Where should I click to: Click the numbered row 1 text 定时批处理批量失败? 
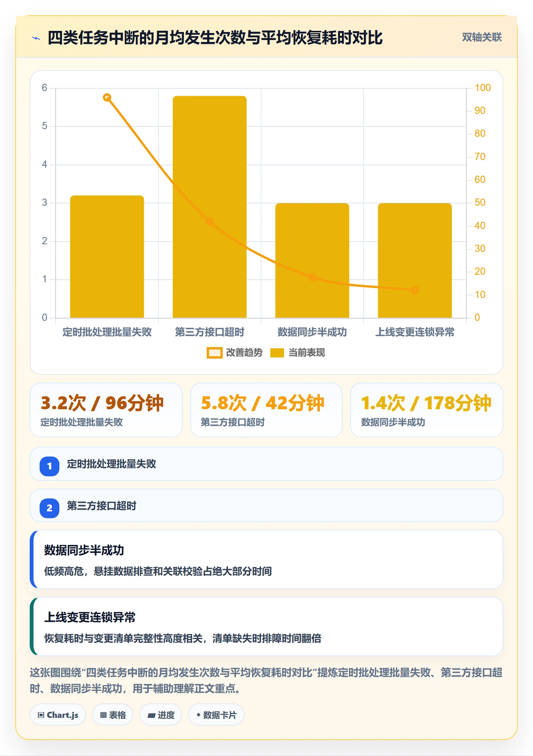pyautogui.click(x=112, y=464)
